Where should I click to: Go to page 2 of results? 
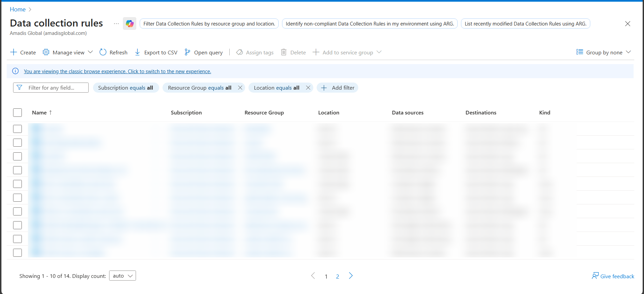(337, 276)
